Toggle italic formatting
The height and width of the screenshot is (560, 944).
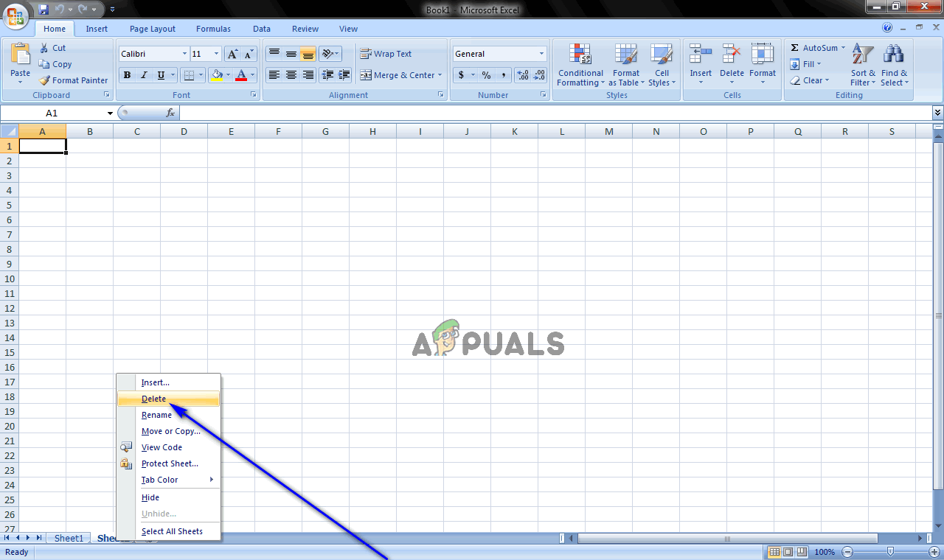pyautogui.click(x=144, y=75)
